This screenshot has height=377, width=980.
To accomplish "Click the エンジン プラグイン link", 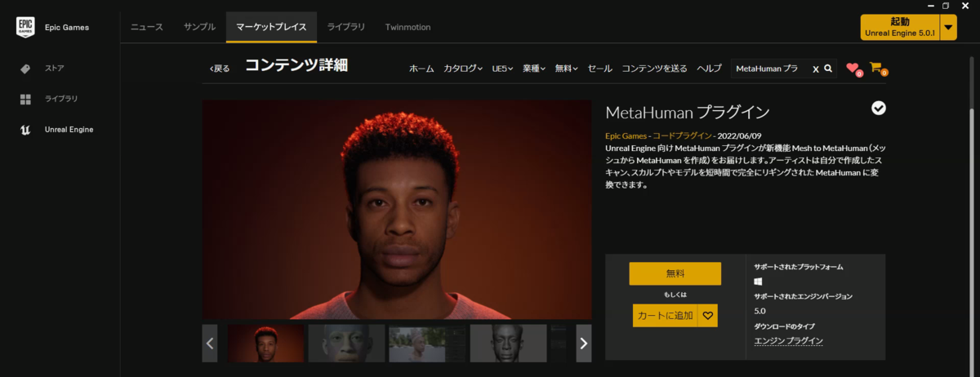I will point(789,340).
